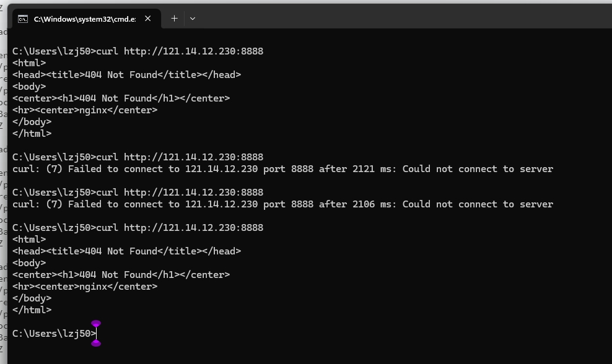Image resolution: width=612 pixels, height=364 pixels.
Task: Click the first 404 Not Found title line
Action: [x=126, y=74]
